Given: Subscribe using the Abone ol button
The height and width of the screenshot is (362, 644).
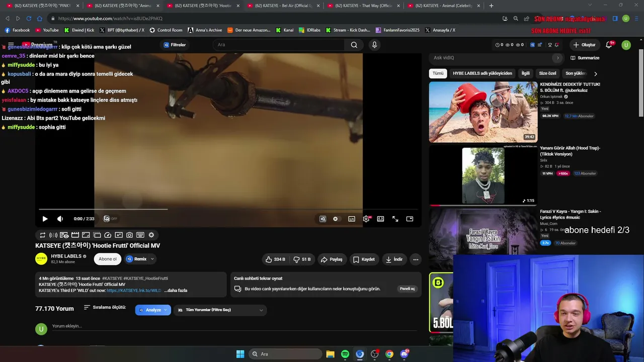Looking at the screenshot, I should pyautogui.click(x=108, y=259).
